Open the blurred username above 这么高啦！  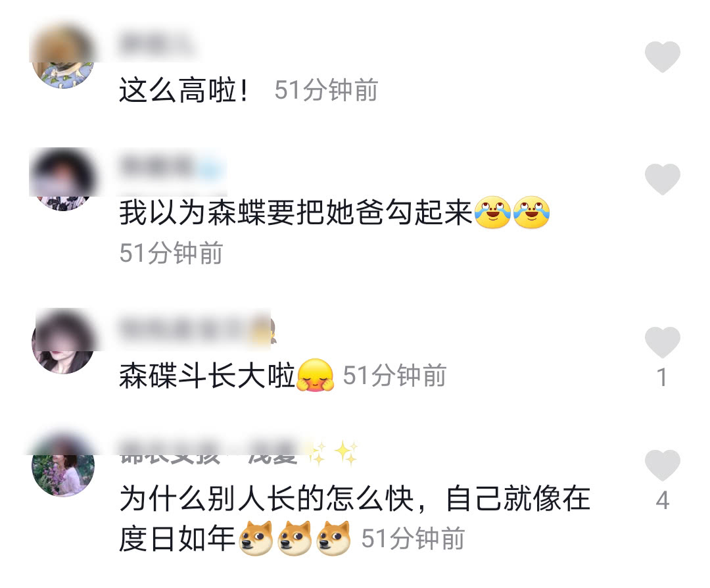156,45
